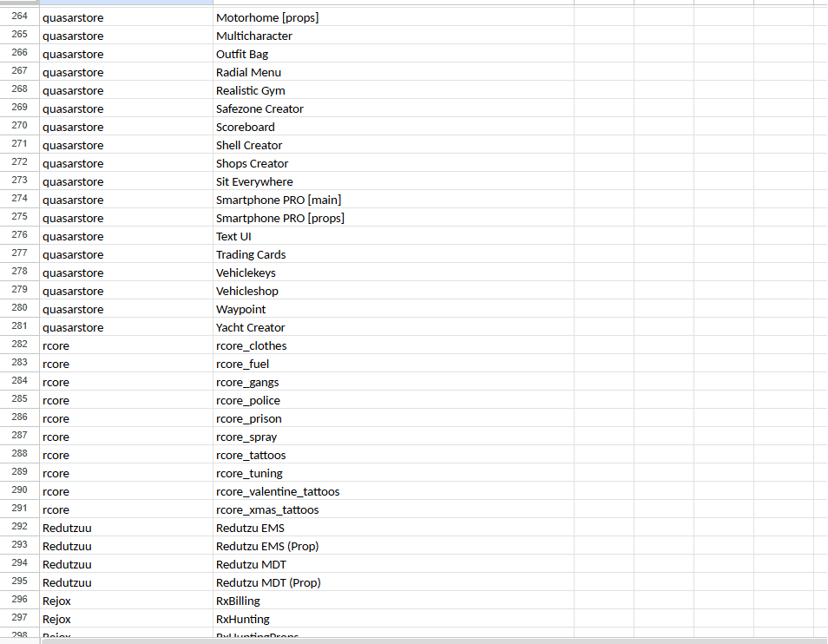828x644 pixels.
Task: Select the 'Trading Cards' cell
Action: 393,254
